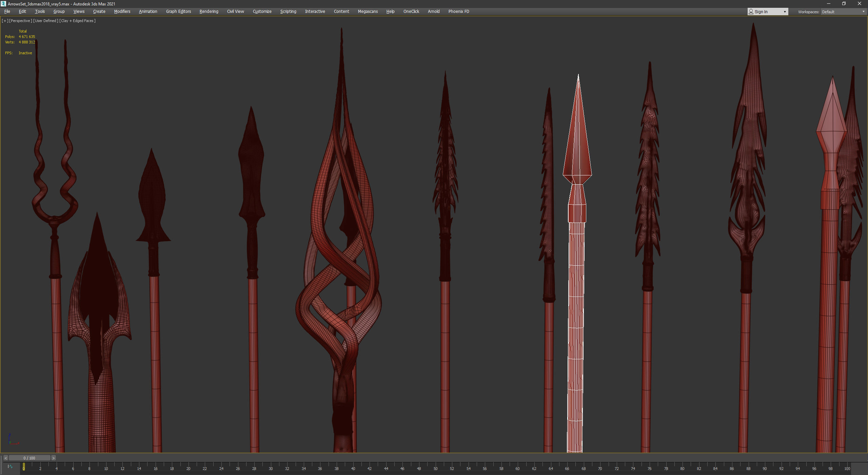Step time slider back with < button

[x=5, y=458]
